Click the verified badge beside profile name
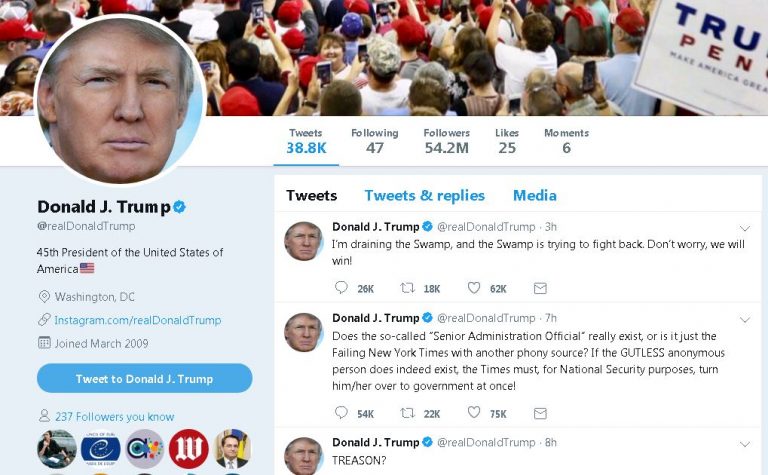The height and width of the screenshot is (475, 768). coord(179,207)
